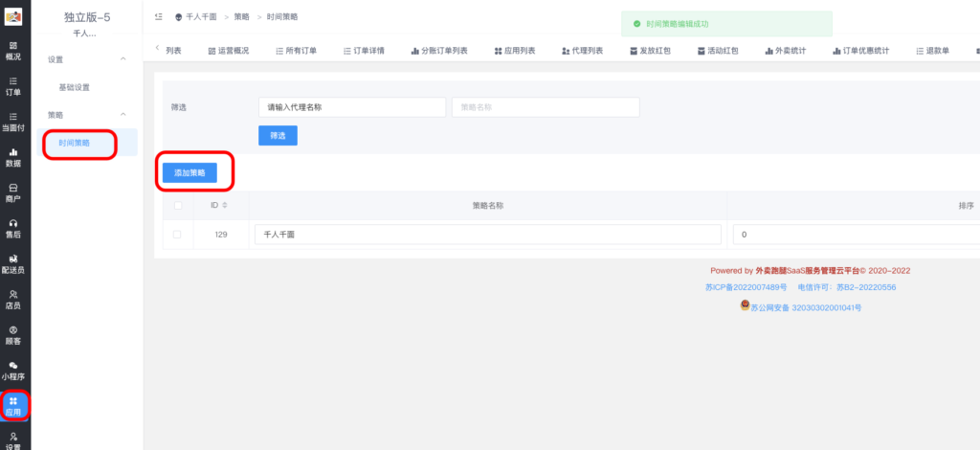
Task: Click the green success check icon
Action: [x=636, y=24]
